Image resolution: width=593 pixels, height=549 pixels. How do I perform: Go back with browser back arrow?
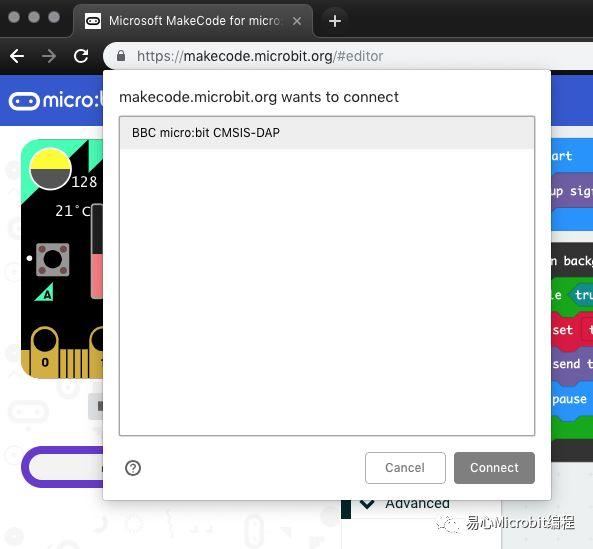[17, 56]
